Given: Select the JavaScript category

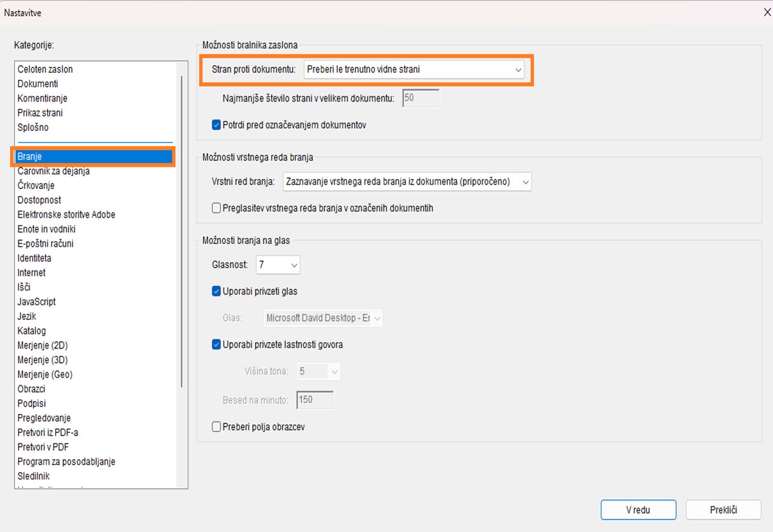Looking at the screenshot, I should 36,302.
